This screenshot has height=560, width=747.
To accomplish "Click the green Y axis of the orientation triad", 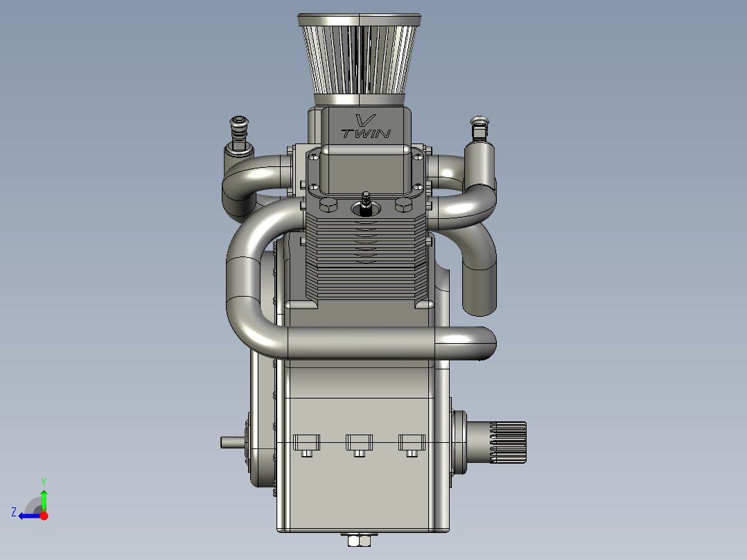I will click(44, 501).
